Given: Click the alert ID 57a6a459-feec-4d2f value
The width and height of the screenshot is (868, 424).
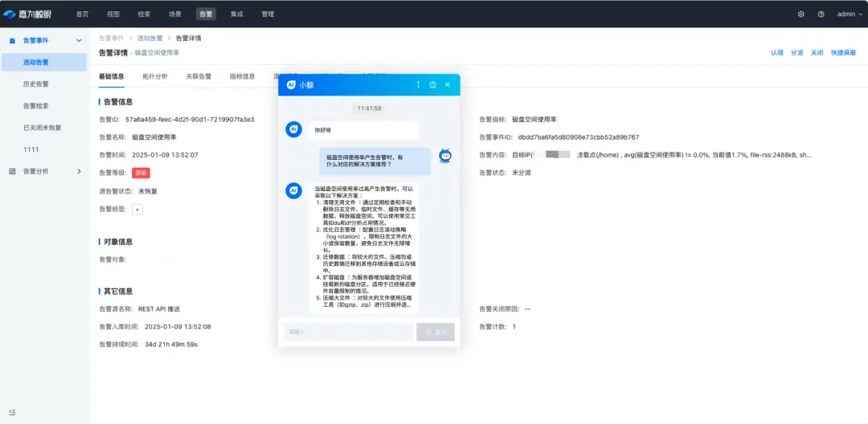Looking at the screenshot, I should [x=190, y=120].
